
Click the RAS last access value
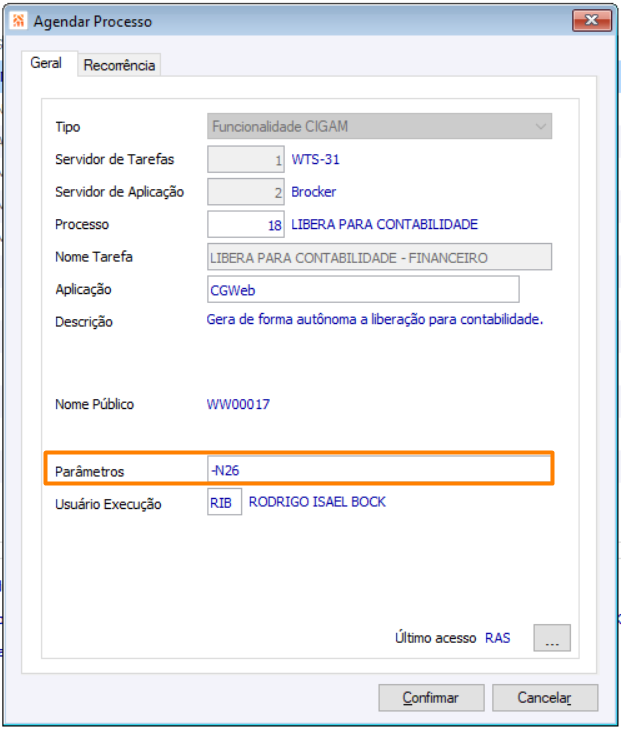497,638
